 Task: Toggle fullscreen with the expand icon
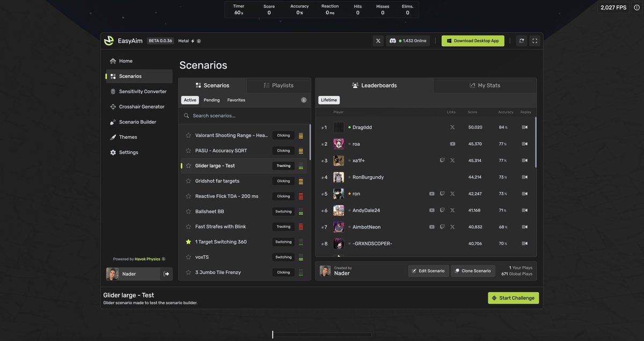[535, 41]
